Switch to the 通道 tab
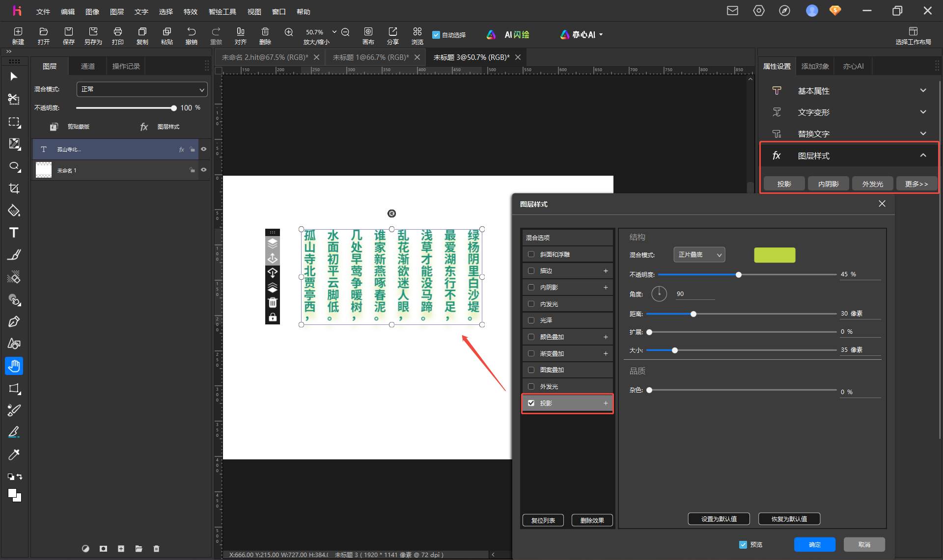Screen dimensions: 943x560 [88, 66]
